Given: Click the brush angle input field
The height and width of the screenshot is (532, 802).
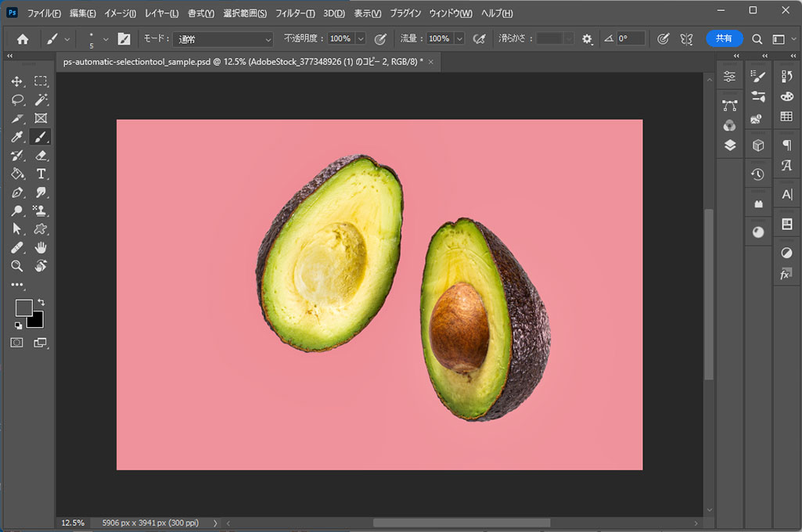Looking at the screenshot, I should (631, 38).
